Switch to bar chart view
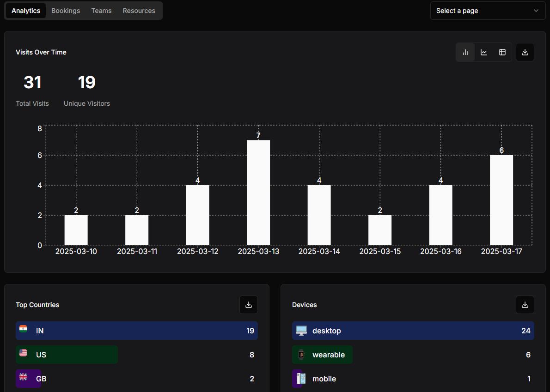 (465, 52)
